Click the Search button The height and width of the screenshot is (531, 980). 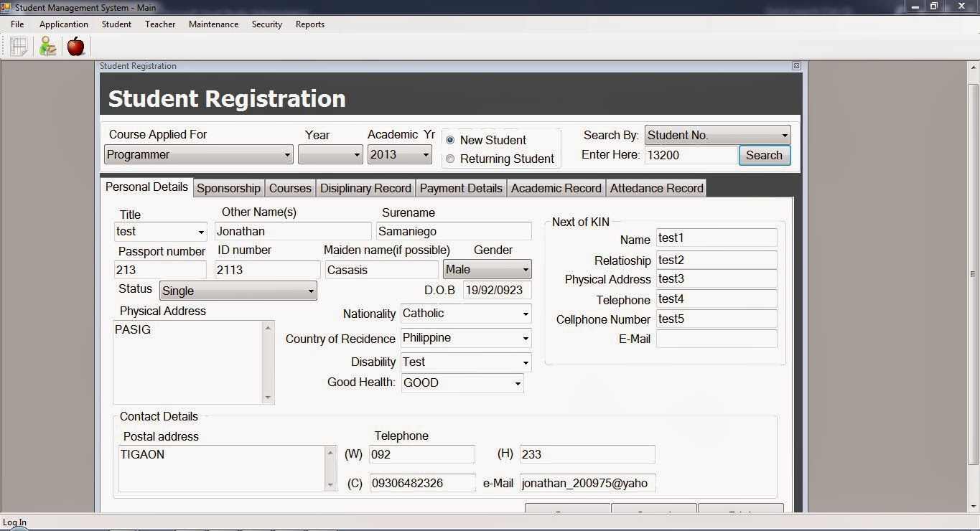(x=763, y=155)
